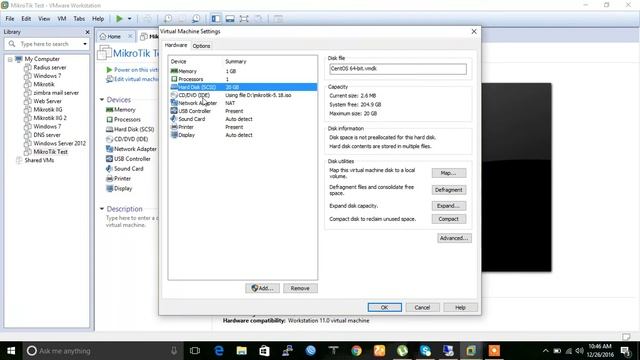Select the Network Adapter device row
The height and width of the screenshot is (360, 640).
243,103
